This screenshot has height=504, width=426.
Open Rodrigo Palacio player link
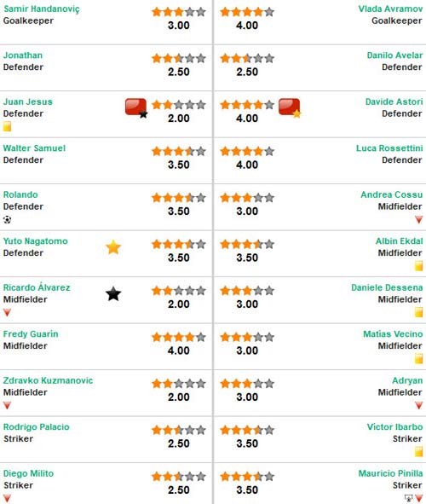(x=37, y=427)
